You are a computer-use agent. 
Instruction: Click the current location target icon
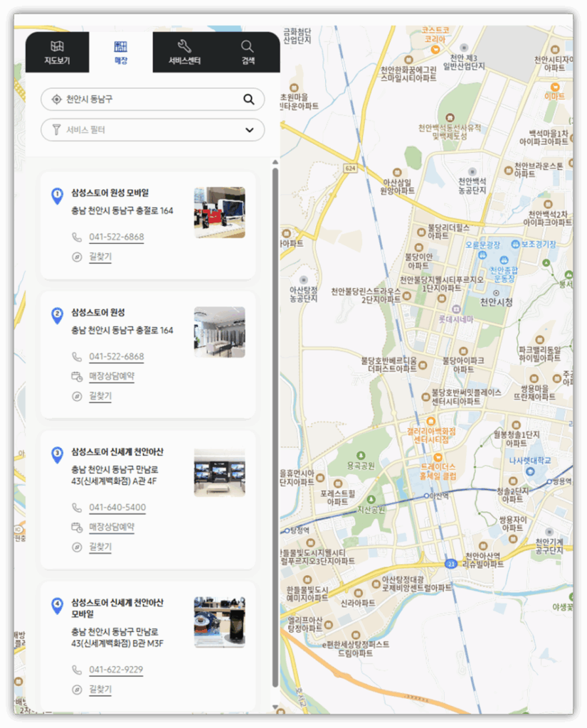(56, 100)
